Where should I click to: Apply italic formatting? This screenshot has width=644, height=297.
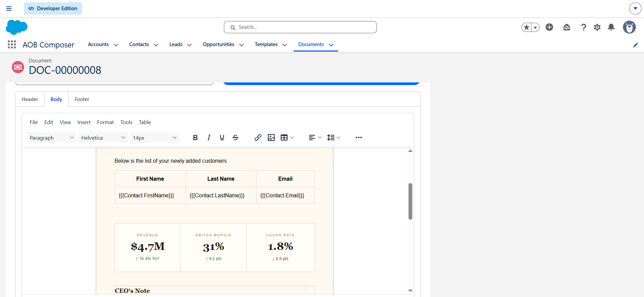[209, 138]
